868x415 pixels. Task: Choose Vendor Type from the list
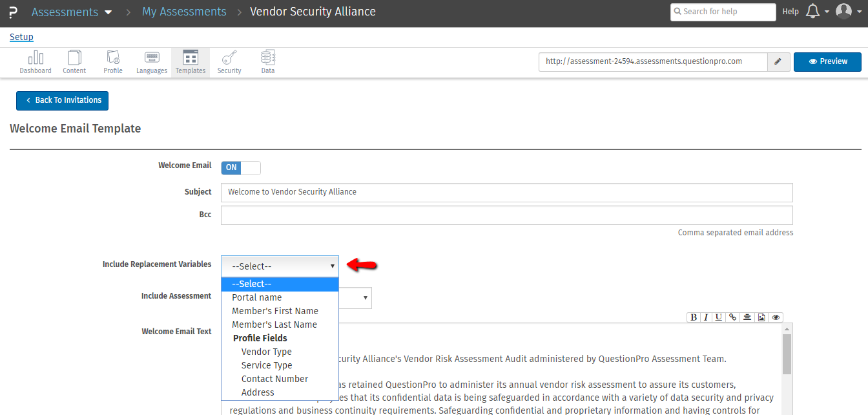tap(267, 352)
